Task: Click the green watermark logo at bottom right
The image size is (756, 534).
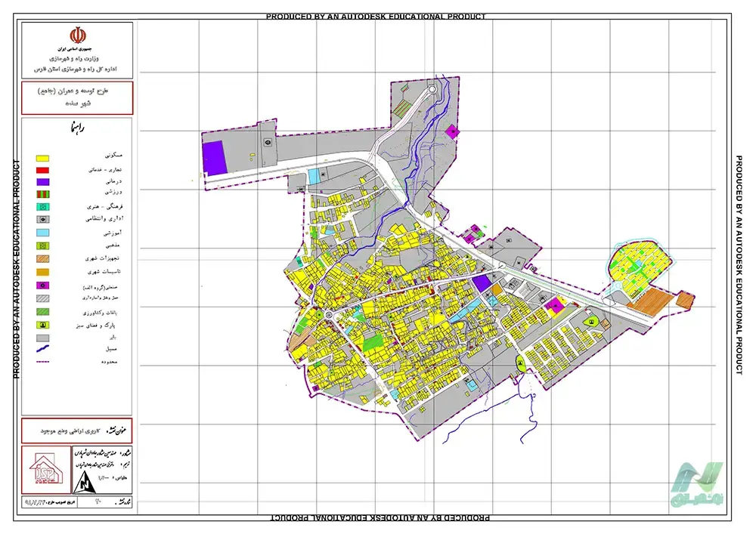Action: click(700, 483)
